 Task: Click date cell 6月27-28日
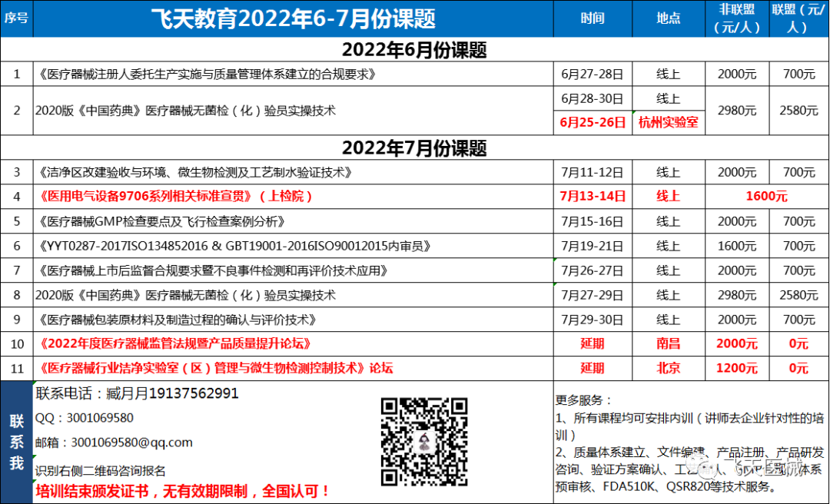(593, 74)
